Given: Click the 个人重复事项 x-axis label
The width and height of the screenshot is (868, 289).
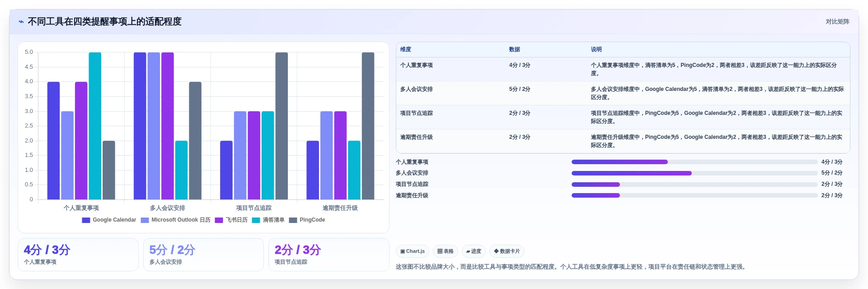Looking at the screenshot, I should 81,208.
